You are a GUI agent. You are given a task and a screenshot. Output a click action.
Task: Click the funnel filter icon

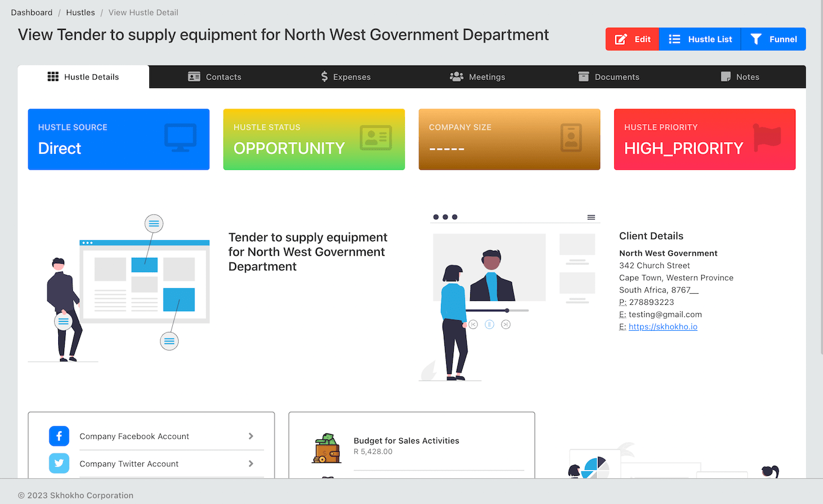tap(756, 39)
